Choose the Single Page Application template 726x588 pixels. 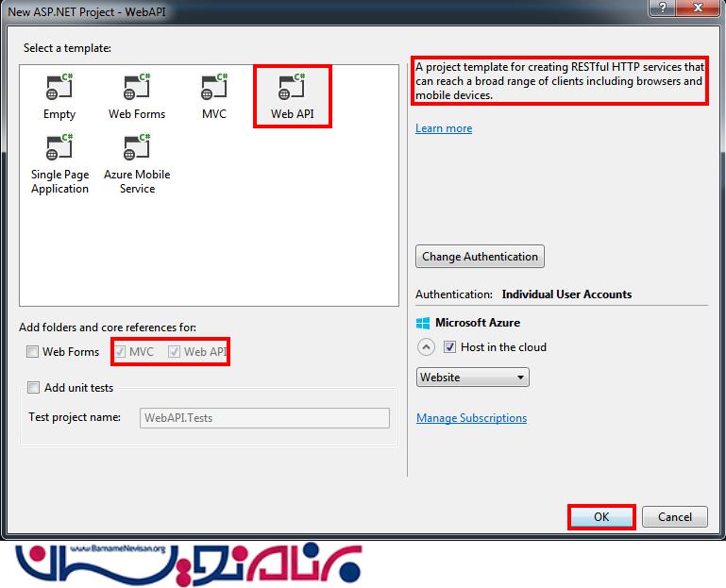(x=59, y=164)
